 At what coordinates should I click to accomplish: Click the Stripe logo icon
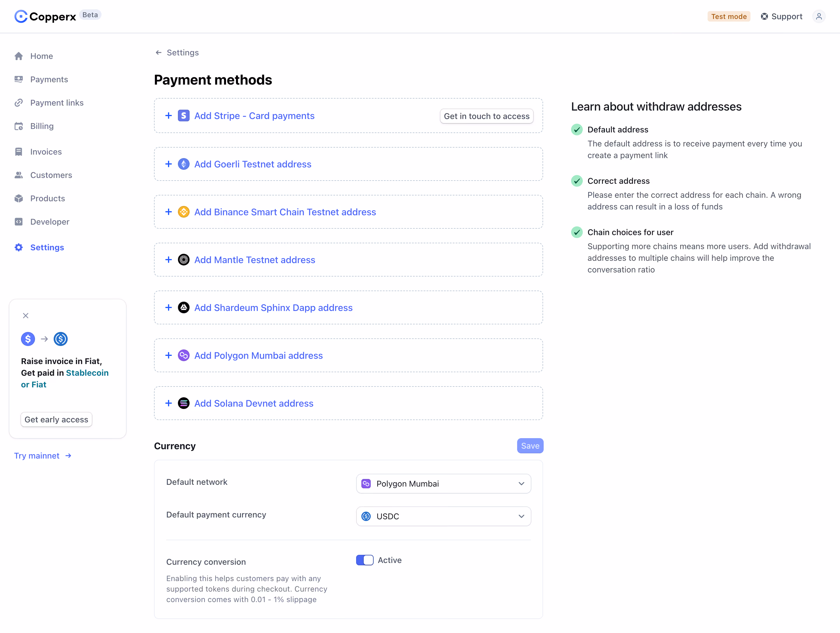[184, 116]
